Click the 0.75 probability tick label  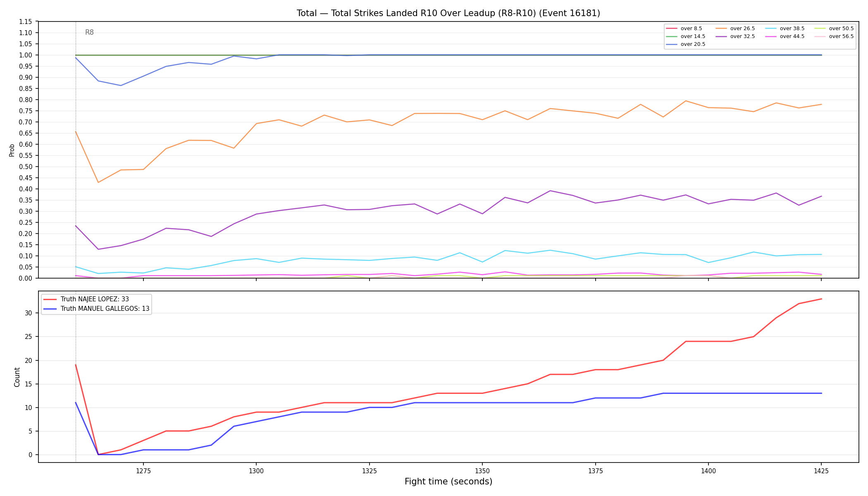point(26,111)
